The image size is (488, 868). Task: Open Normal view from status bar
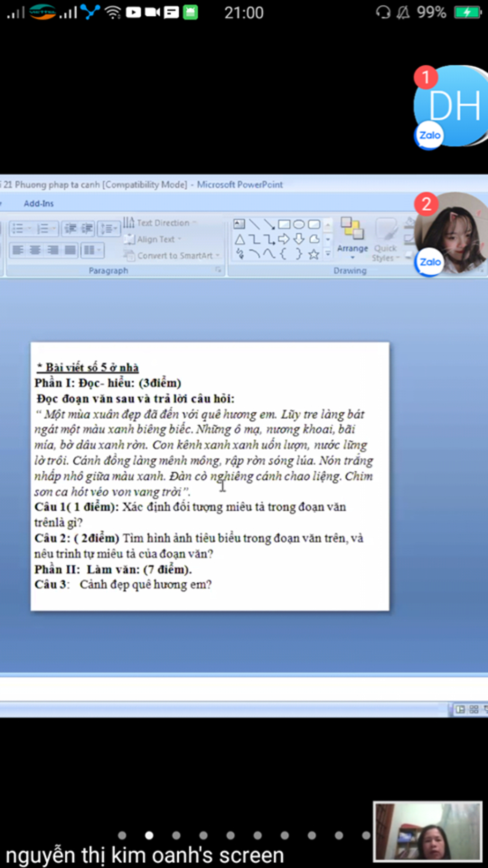[460, 709]
